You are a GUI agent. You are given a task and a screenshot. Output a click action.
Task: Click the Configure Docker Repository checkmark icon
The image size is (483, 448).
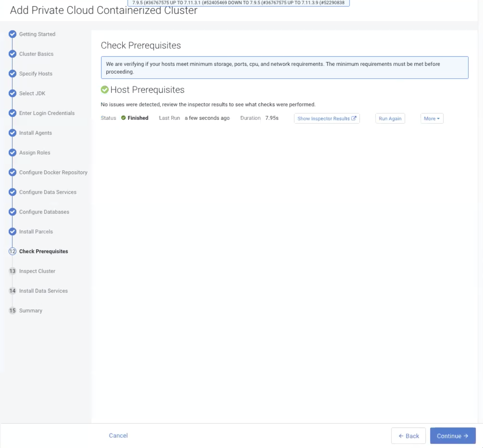coord(12,172)
